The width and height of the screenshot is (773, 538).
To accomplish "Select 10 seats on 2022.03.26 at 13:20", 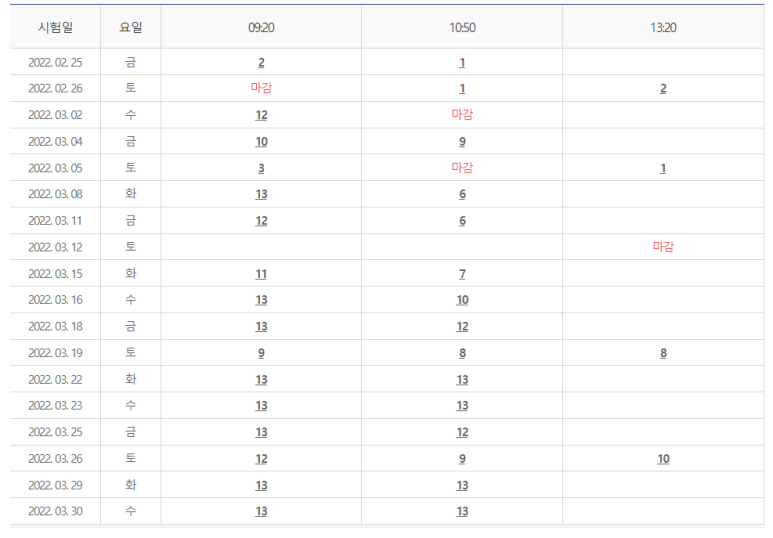I will point(663,459).
